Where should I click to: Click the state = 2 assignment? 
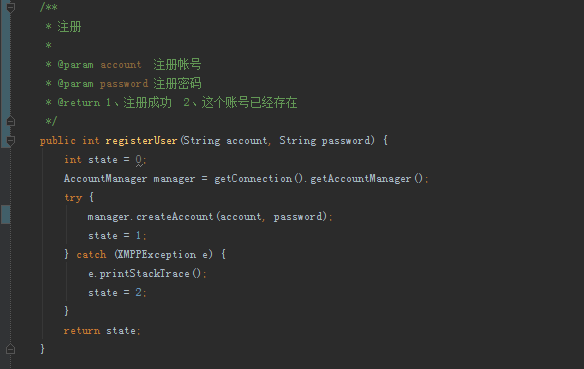tap(117, 293)
